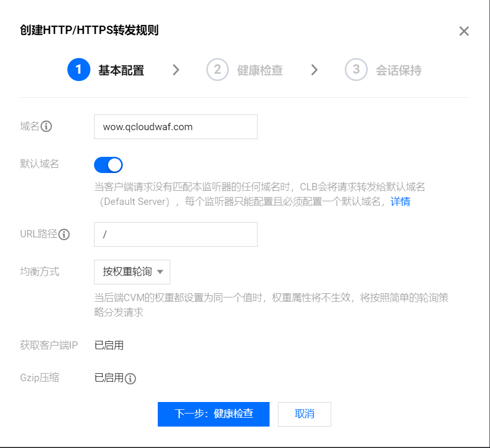Close the 创建HTTP/HTTPS转发规则 dialog
490x448 pixels.
pyautogui.click(x=464, y=31)
